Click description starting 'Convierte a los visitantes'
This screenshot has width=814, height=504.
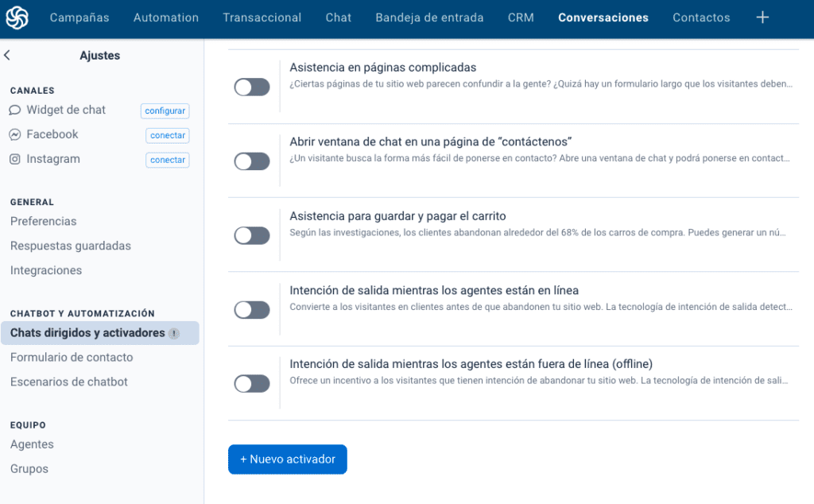point(541,307)
